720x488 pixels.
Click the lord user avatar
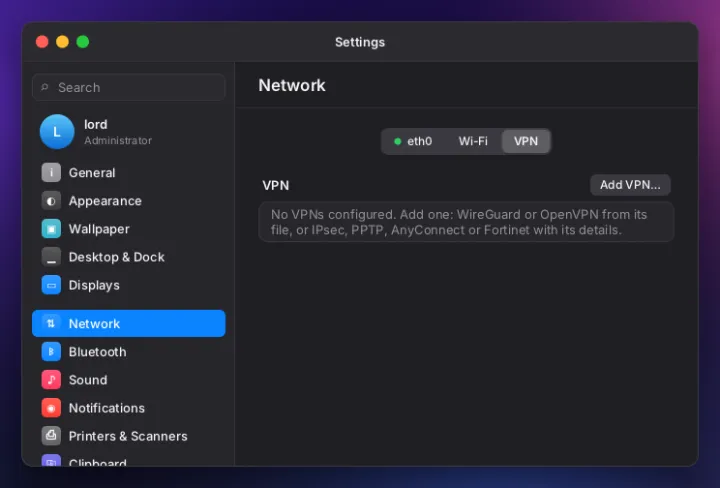click(x=57, y=132)
